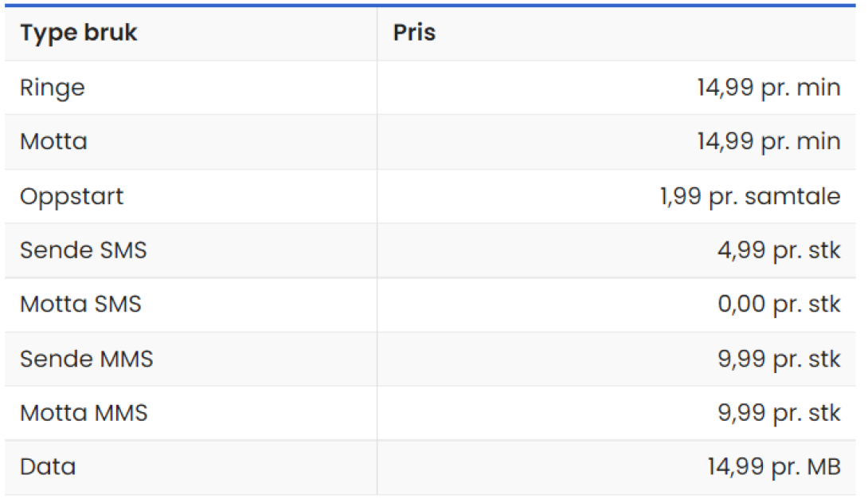The height and width of the screenshot is (499, 868).
Task: Click the Motta MMS price 9,99 pr. stk
Action: coord(780,413)
